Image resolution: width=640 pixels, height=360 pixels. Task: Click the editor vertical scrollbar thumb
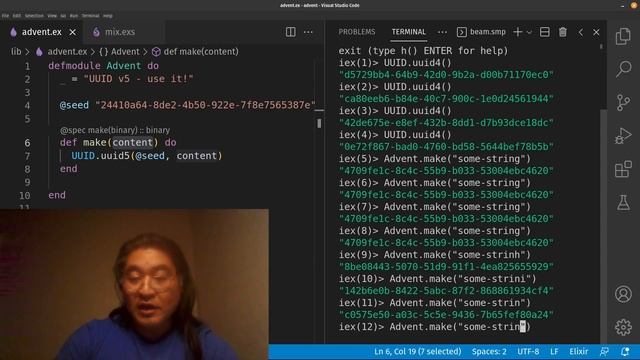point(319,123)
